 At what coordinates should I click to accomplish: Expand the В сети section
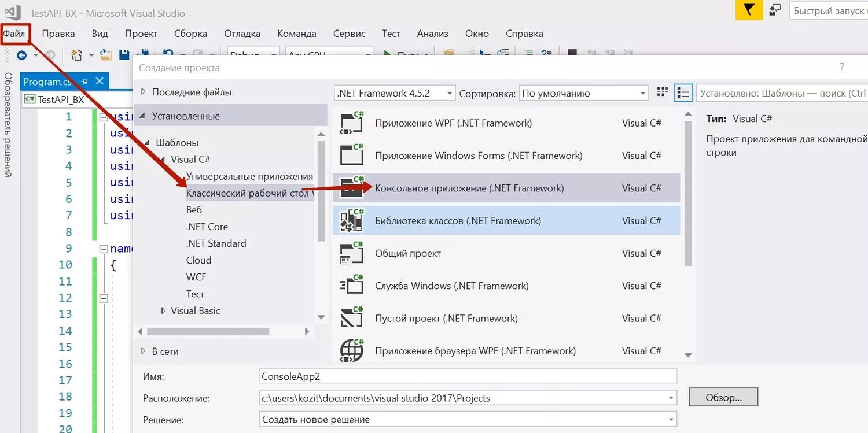pyautogui.click(x=144, y=351)
